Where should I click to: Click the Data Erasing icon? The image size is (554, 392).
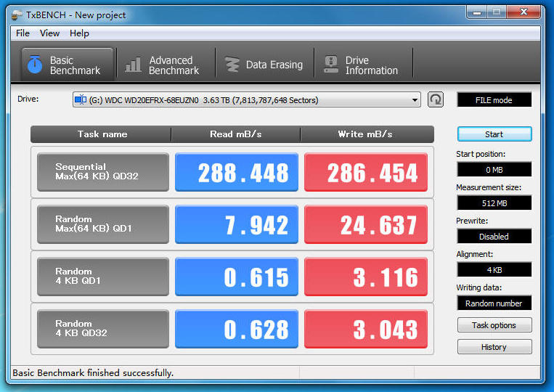coord(232,65)
